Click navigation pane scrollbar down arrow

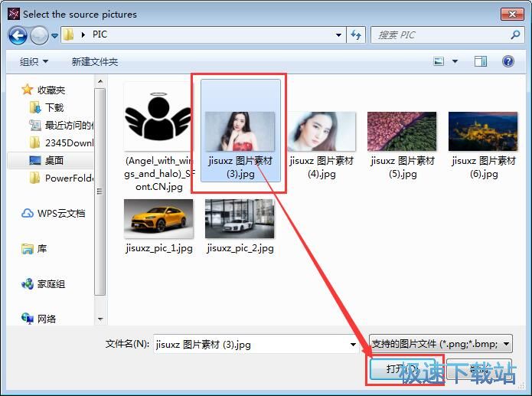click(x=100, y=319)
